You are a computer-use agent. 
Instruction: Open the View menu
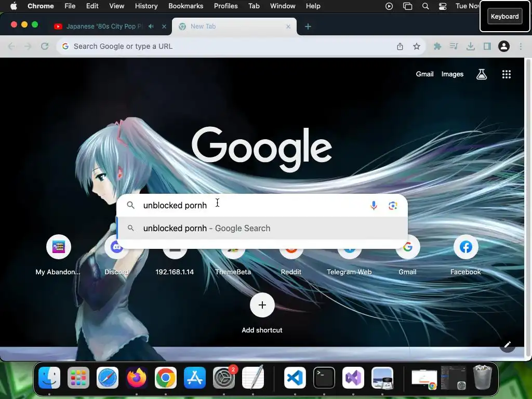116,6
